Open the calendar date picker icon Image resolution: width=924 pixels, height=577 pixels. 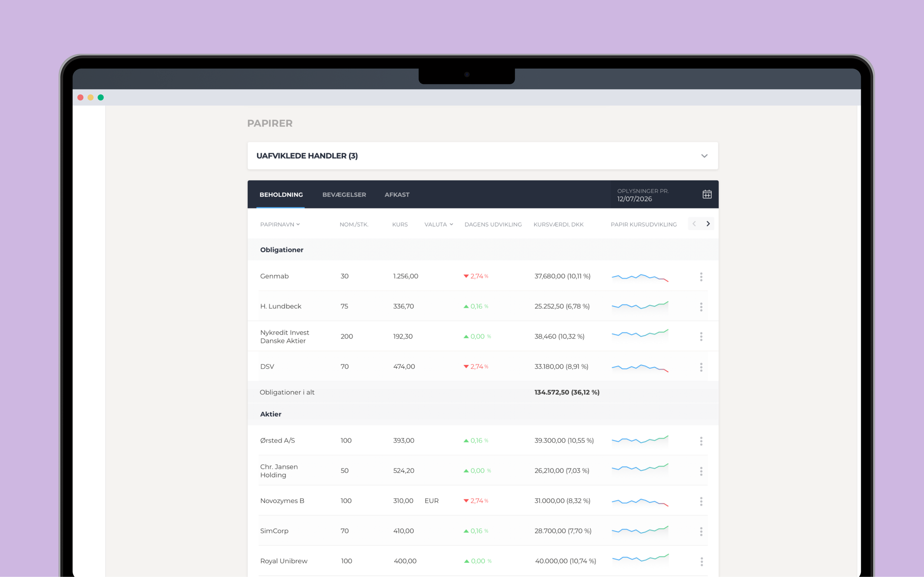[x=707, y=194]
